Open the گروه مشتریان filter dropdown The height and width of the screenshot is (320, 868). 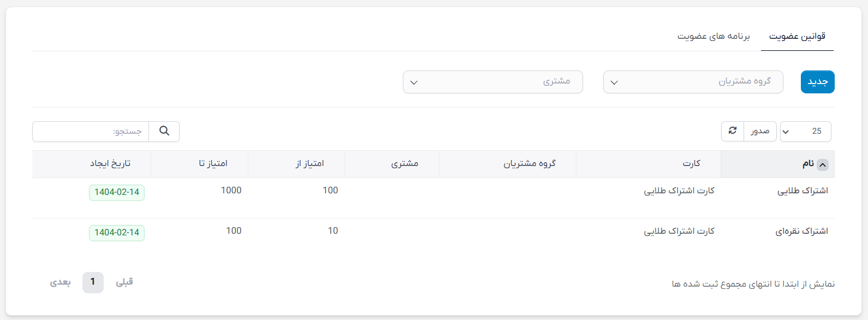click(693, 82)
